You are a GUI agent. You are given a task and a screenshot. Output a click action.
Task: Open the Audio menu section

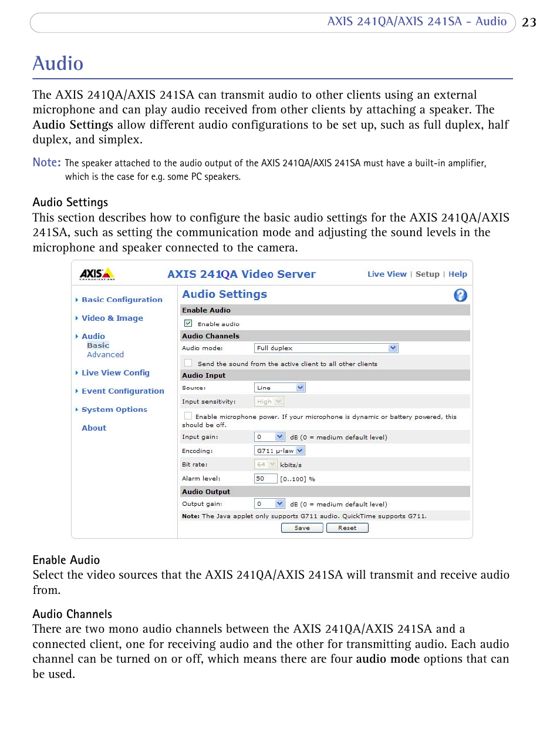93,336
